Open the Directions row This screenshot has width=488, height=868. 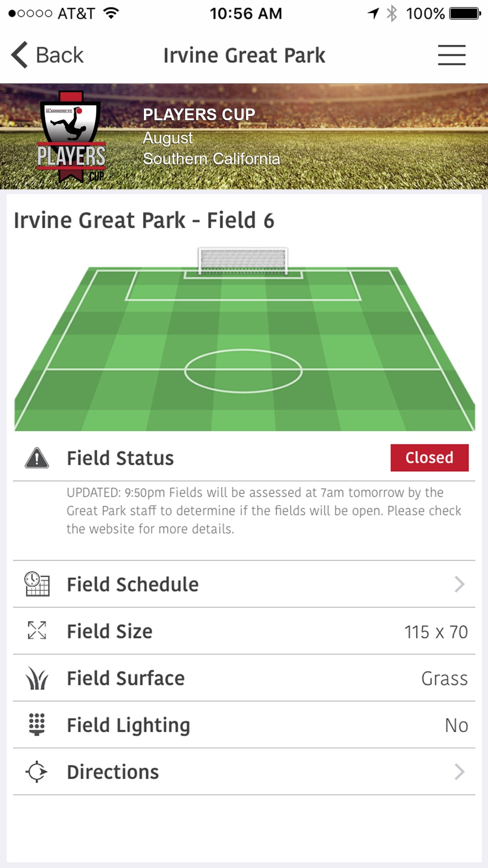(244, 772)
